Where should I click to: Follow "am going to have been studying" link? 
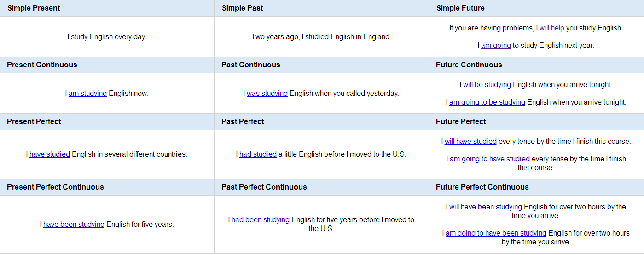pos(496,233)
